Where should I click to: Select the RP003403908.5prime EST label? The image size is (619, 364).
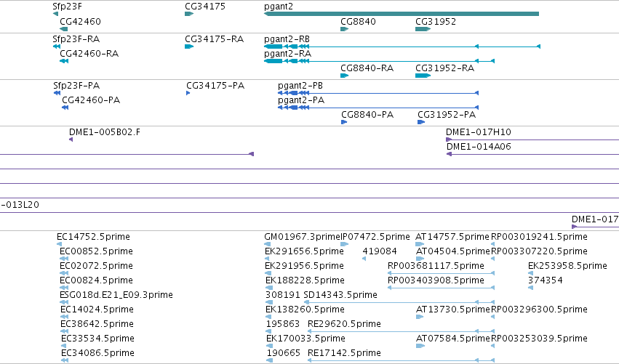[436, 280]
